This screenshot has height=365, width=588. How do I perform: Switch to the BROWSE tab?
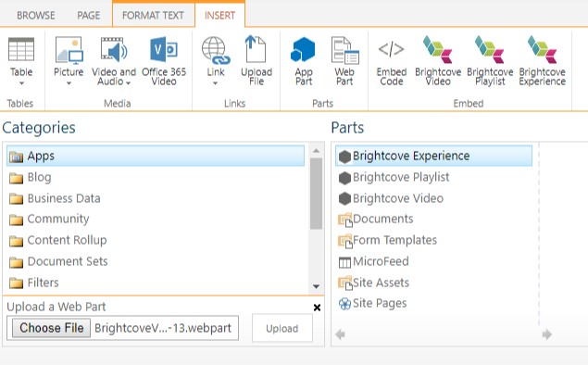coord(35,16)
